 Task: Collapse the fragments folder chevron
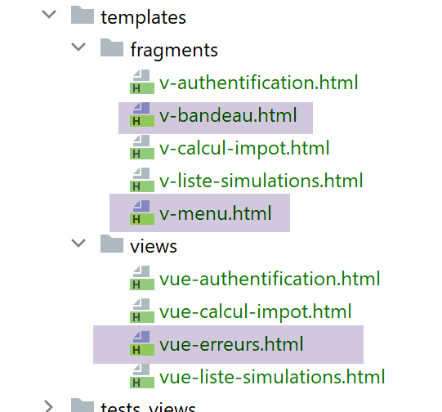click(x=78, y=47)
